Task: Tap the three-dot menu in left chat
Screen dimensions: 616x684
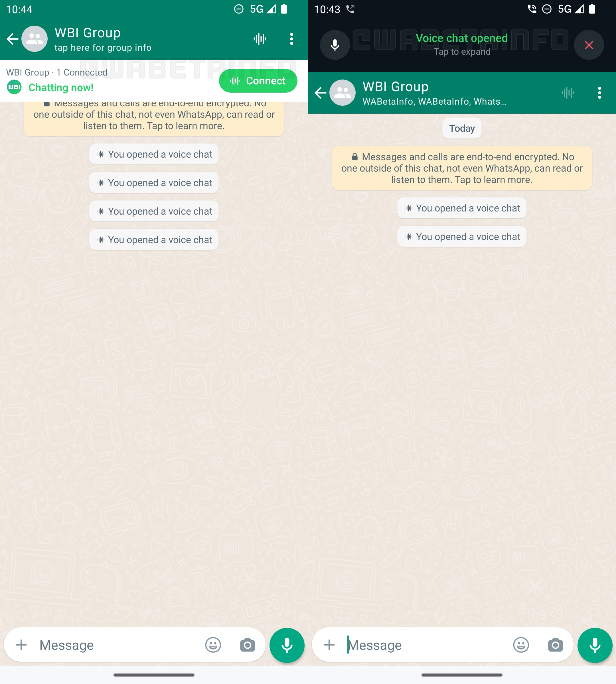Action: click(292, 39)
